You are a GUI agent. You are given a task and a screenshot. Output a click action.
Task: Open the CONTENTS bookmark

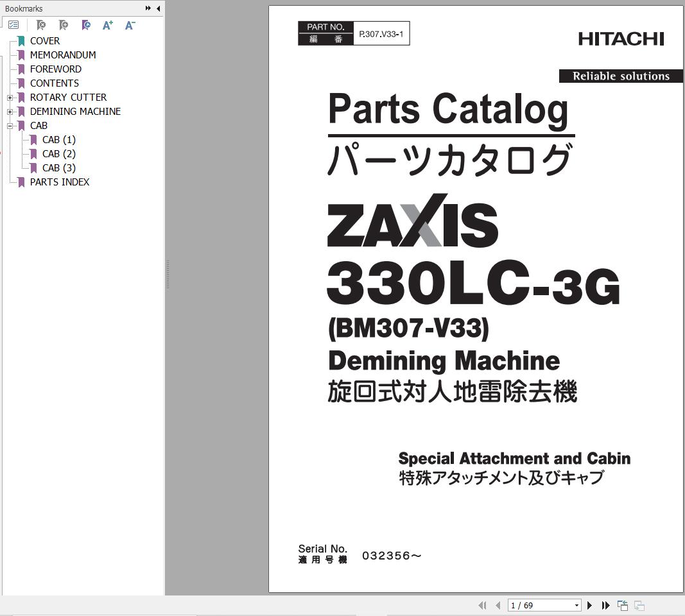pyautogui.click(x=55, y=83)
